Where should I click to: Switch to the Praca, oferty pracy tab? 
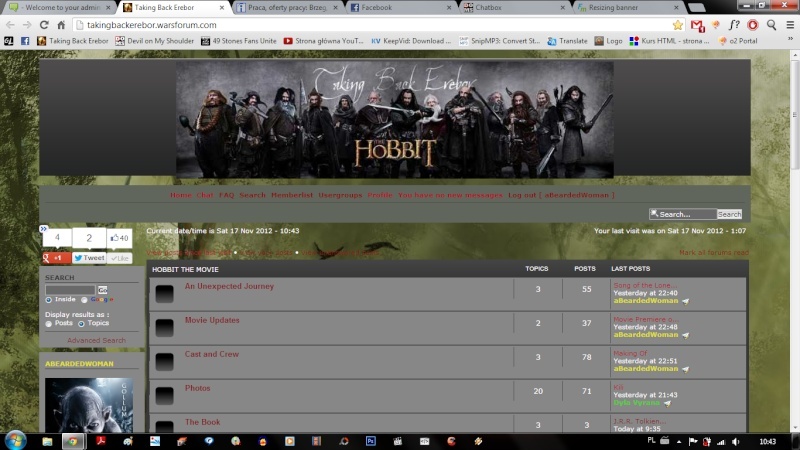(x=287, y=8)
